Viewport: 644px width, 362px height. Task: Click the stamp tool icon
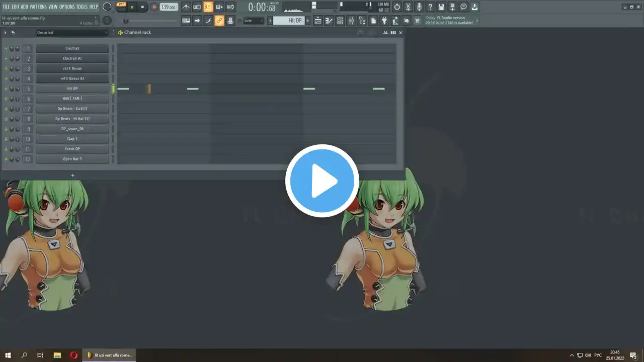230,21
